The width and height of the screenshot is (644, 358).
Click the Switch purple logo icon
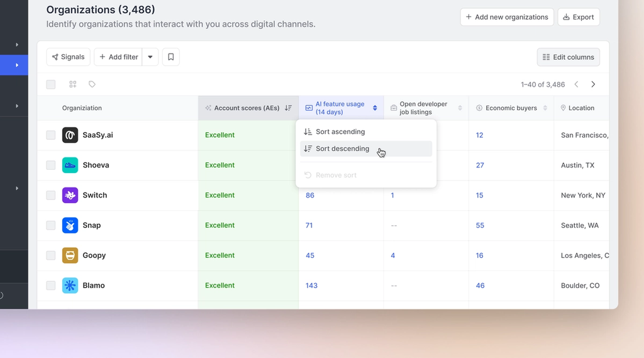click(x=70, y=195)
